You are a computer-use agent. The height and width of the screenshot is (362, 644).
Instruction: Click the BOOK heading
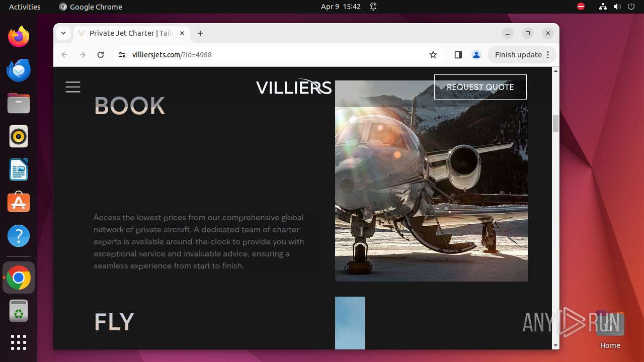[130, 106]
